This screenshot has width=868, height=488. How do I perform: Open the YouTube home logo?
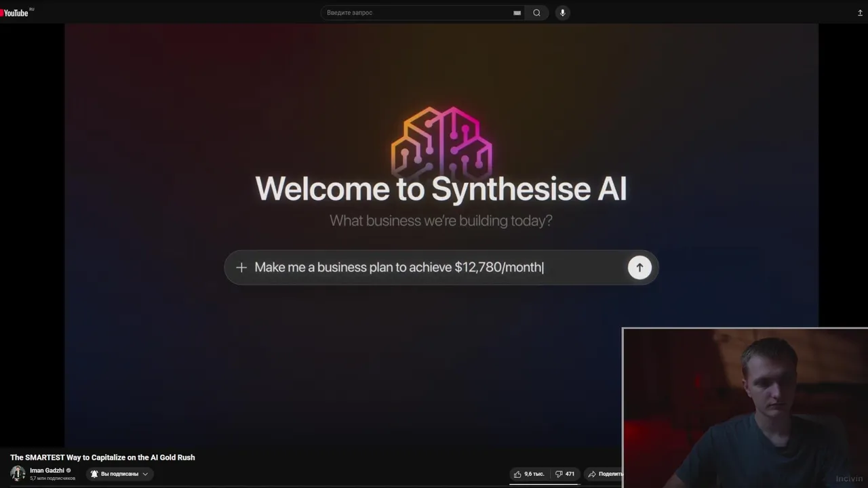[16, 12]
